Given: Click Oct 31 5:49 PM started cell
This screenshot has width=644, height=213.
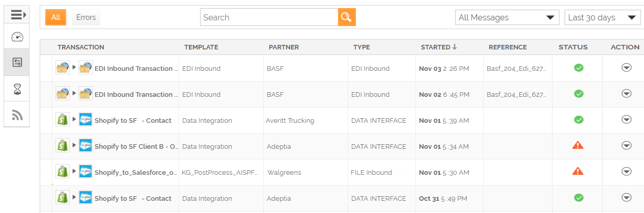Looking at the screenshot, I should coord(443,198).
